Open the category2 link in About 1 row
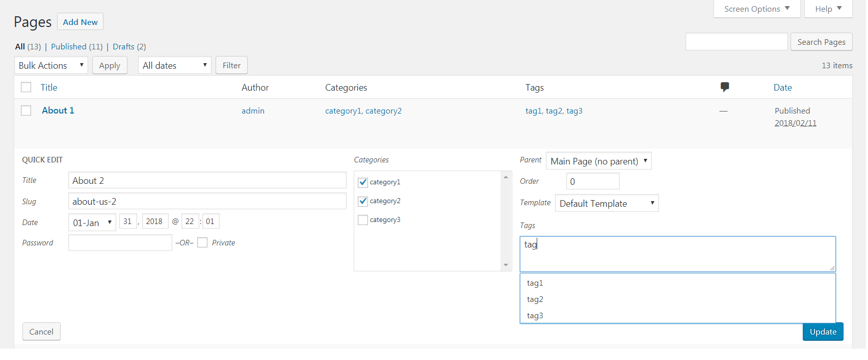This screenshot has width=868, height=360. click(x=383, y=111)
